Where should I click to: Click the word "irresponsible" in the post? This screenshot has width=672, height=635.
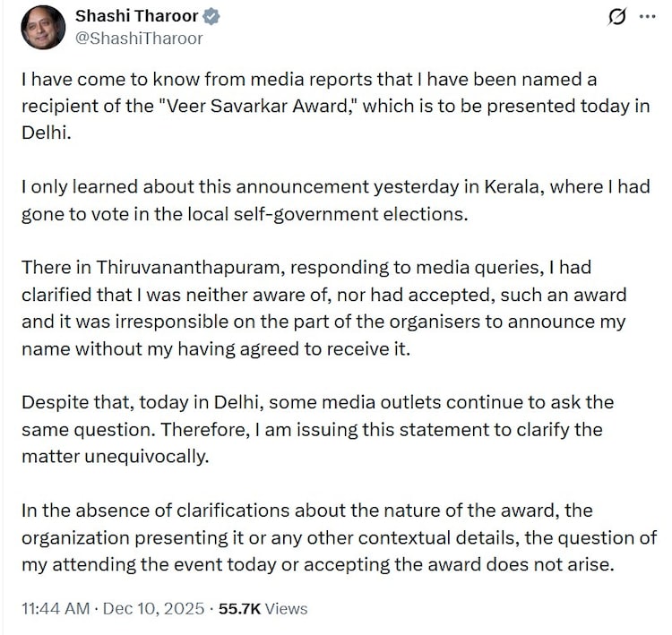point(180,322)
